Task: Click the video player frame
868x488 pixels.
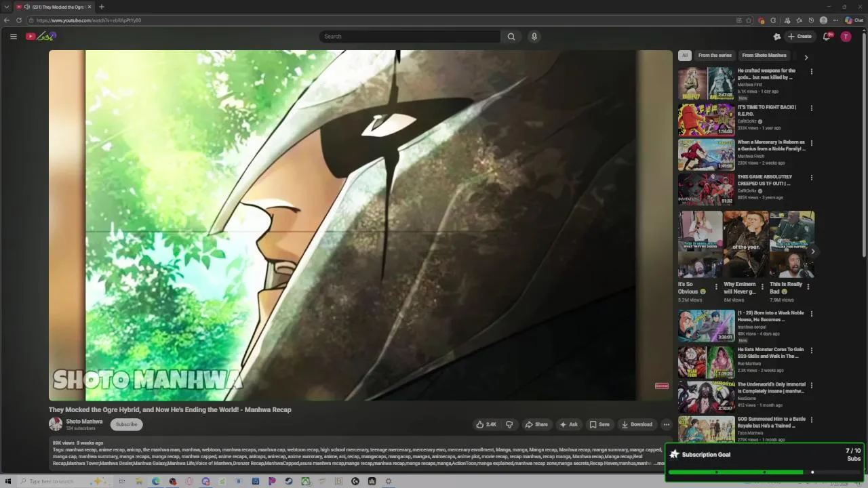Action: pyautogui.click(x=361, y=225)
